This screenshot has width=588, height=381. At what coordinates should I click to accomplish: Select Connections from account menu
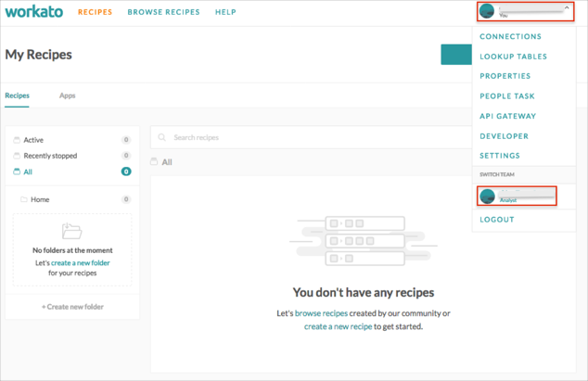[510, 37]
